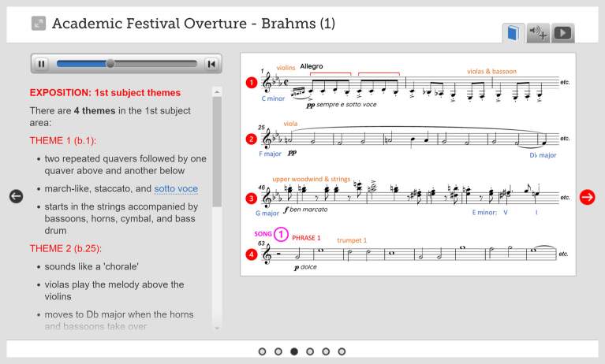
Task: Click the 'G major' key label
Action: [267, 213]
